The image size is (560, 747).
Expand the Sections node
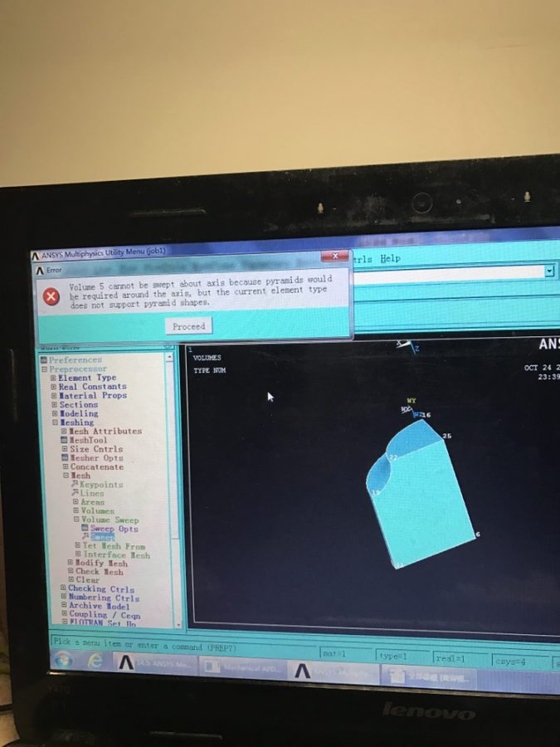(54, 404)
